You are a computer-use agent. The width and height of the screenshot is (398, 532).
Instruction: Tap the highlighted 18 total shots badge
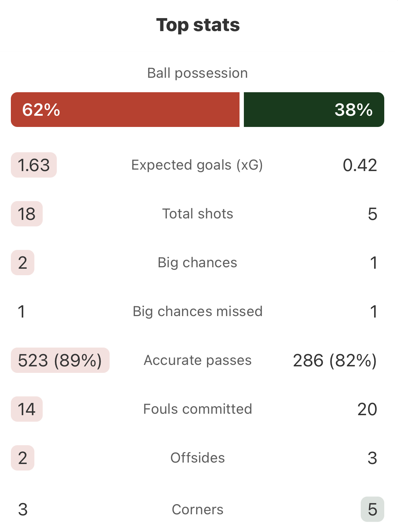[27, 214]
